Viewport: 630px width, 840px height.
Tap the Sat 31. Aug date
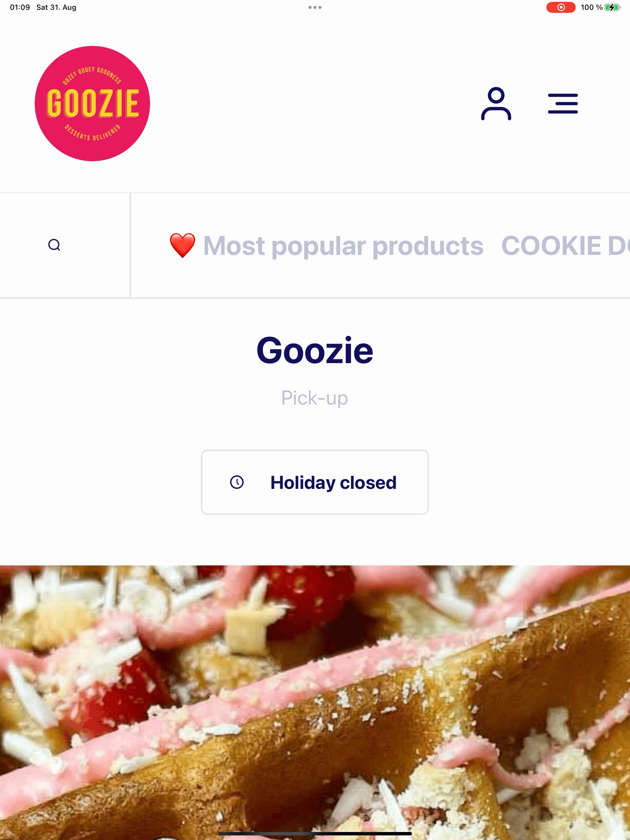pos(56,7)
